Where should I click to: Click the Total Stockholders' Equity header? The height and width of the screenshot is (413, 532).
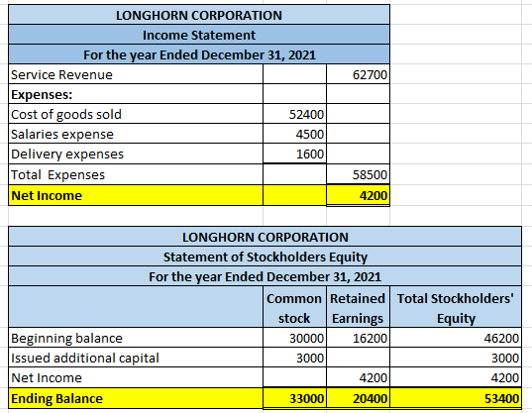click(x=456, y=307)
